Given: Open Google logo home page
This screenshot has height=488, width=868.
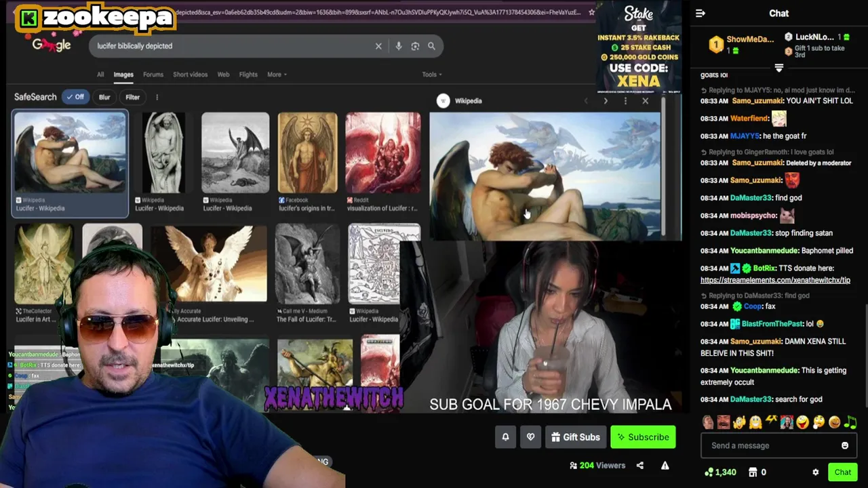Looking at the screenshot, I should click(52, 45).
